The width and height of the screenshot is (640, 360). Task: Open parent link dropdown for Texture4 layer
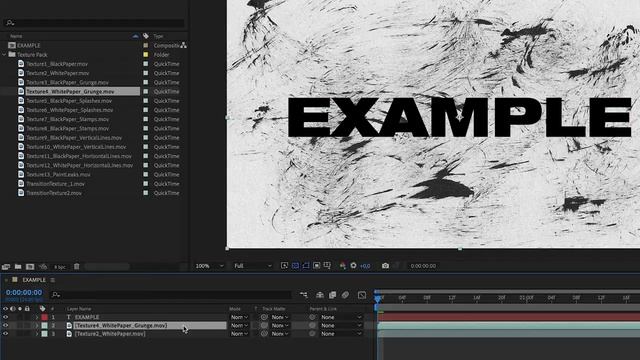[x=341, y=325]
